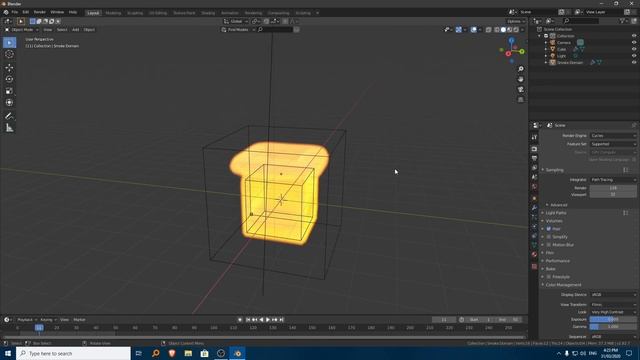Open the Look contrast dropdown

(x=613, y=312)
